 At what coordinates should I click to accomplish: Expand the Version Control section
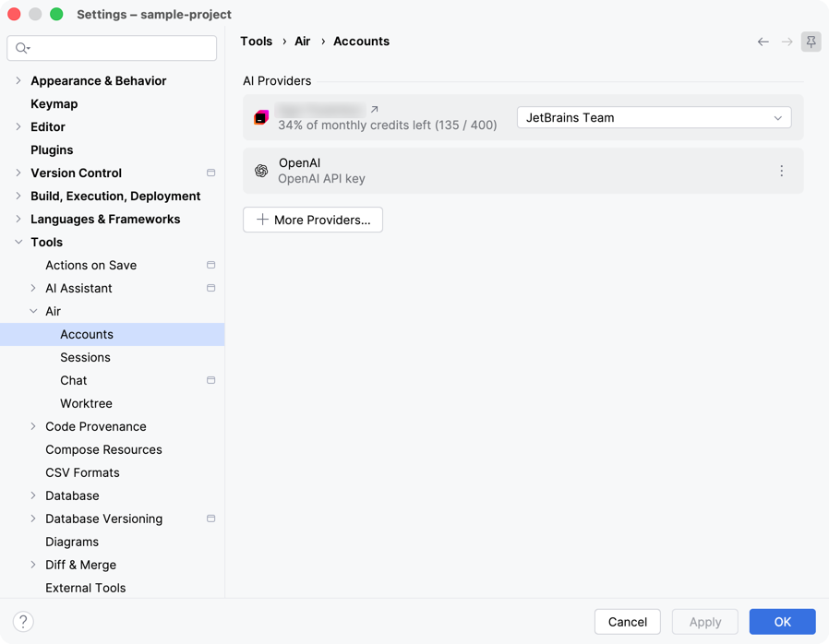click(x=18, y=173)
